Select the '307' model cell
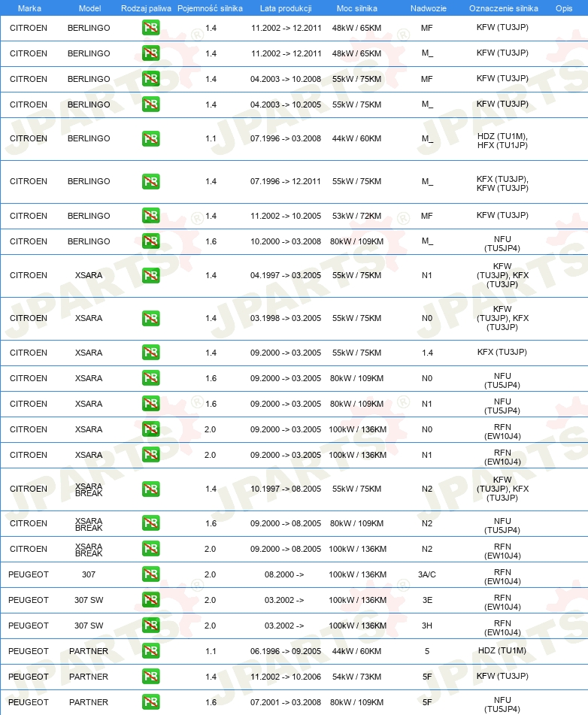The height and width of the screenshot is (715, 588). (x=89, y=574)
